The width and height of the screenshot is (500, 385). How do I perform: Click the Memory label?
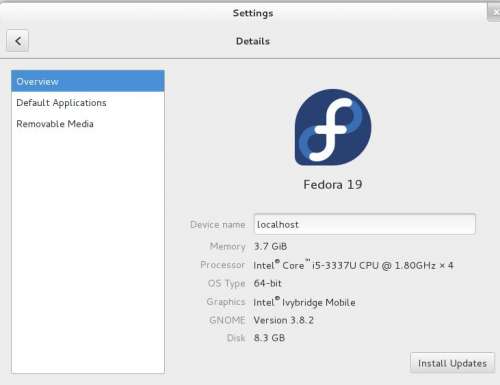228,246
